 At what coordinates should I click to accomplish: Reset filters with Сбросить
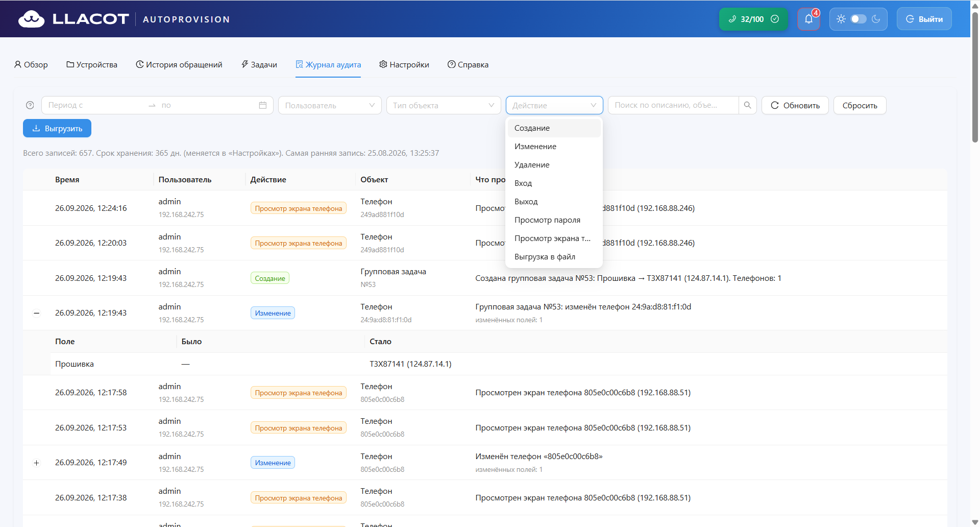[x=860, y=105]
